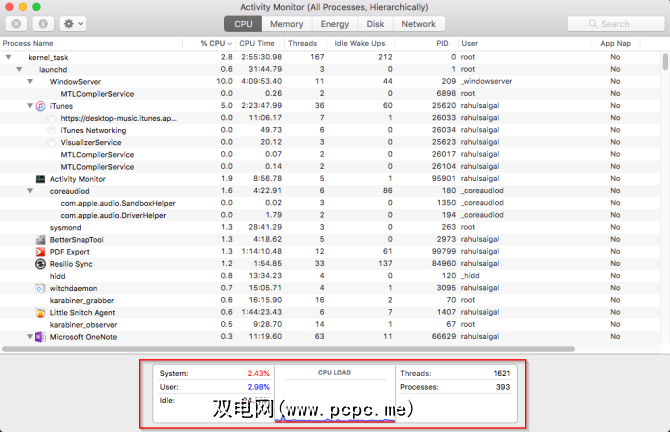Select the karabiner_observer process row

click(330, 325)
